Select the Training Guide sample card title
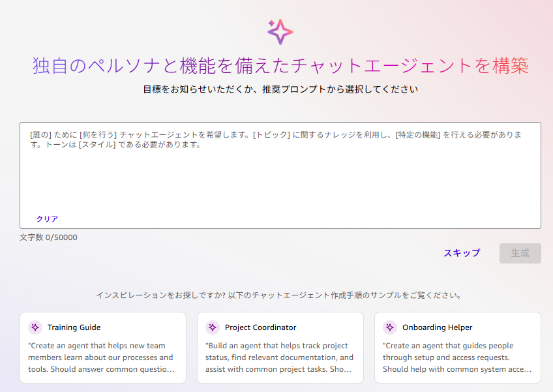The height and width of the screenshot is (392, 553). [74, 327]
